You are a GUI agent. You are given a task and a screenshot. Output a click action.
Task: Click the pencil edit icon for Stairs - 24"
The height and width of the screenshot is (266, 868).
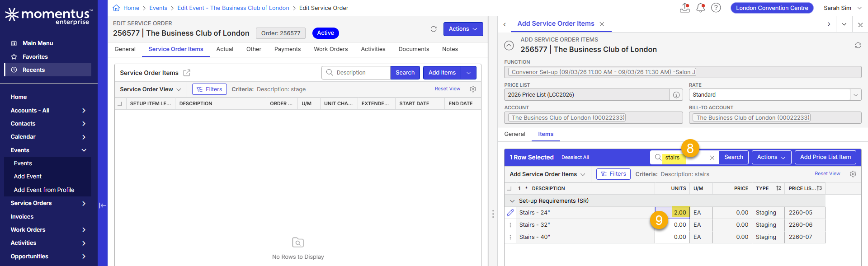click(510, 213)
